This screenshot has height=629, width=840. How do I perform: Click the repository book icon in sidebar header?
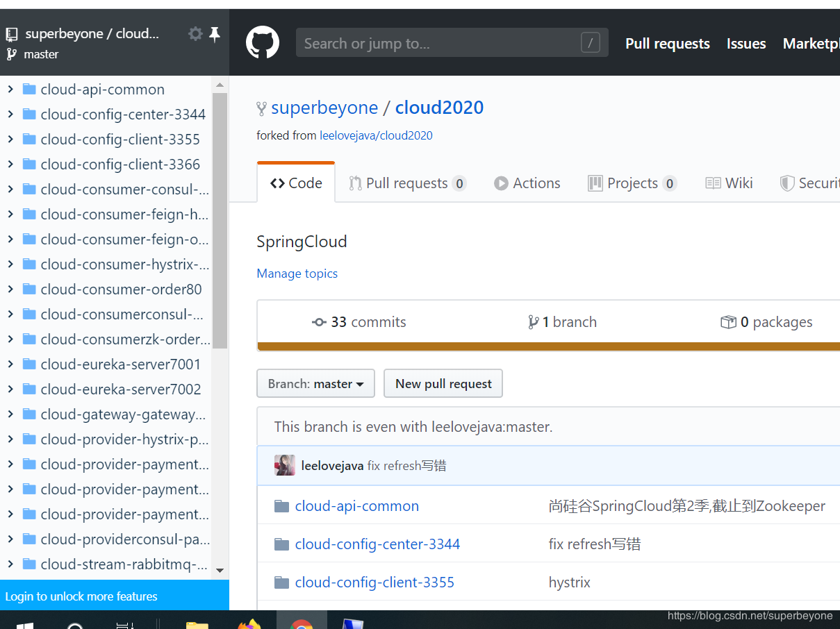click(12, 34)
